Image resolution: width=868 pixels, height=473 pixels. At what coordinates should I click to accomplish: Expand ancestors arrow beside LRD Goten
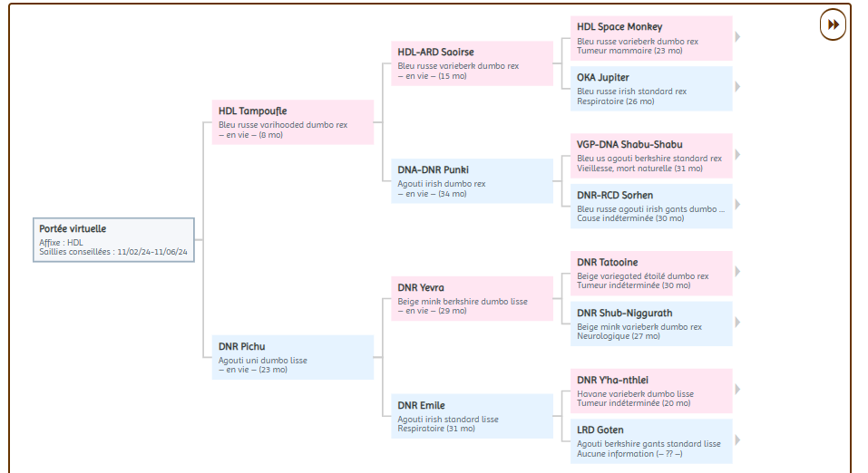tap(737, 439)
